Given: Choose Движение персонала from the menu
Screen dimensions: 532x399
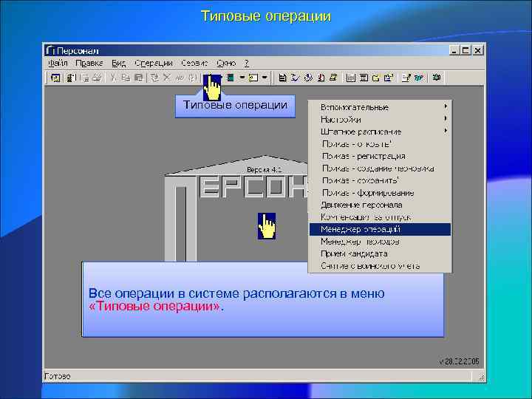Looking at the screenshot, I should 381,205.
